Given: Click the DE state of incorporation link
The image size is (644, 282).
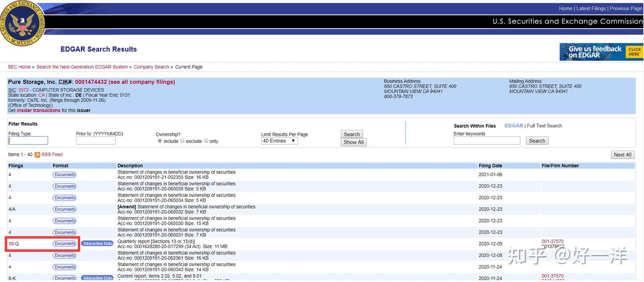Looking at the screenshot, I should pyautogui.click(x=79, y=95).
